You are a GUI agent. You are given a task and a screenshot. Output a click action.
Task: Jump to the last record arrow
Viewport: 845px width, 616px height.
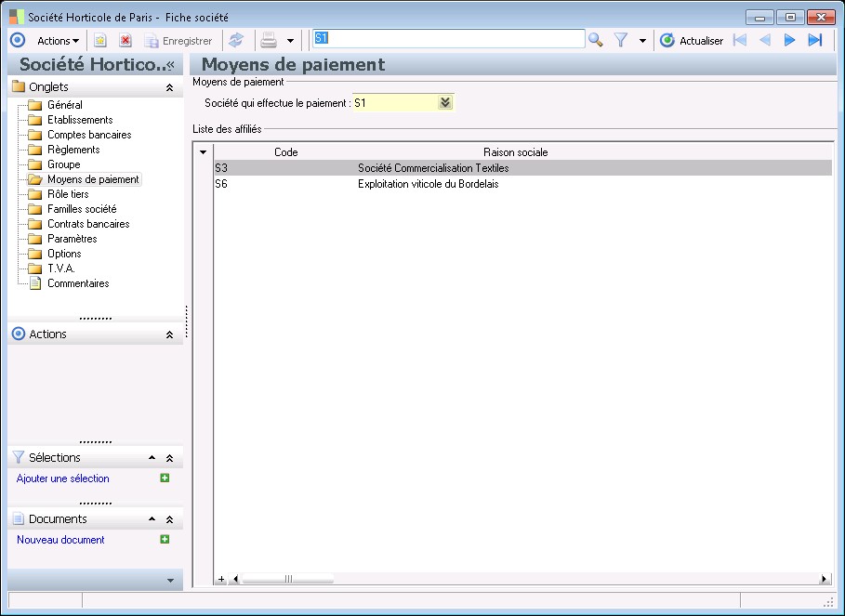pos(815,40)
